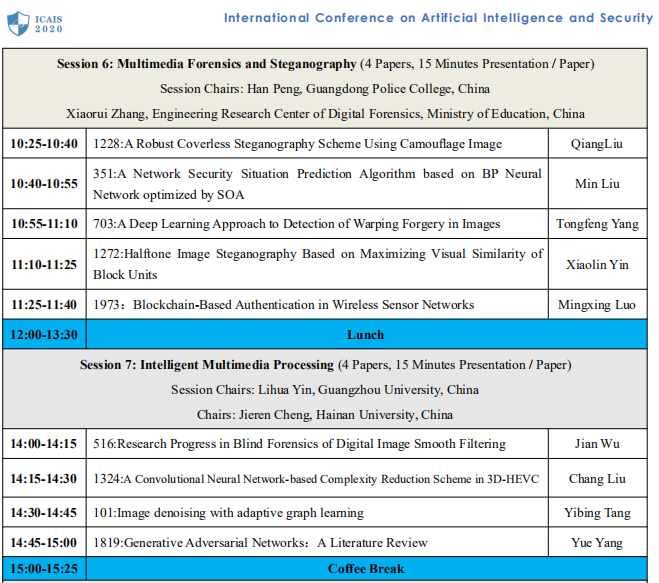Click paper 1228 Robust Coverless Steganography title
Viewport: 659px width, 583px height.
click(x=297, y=144)
